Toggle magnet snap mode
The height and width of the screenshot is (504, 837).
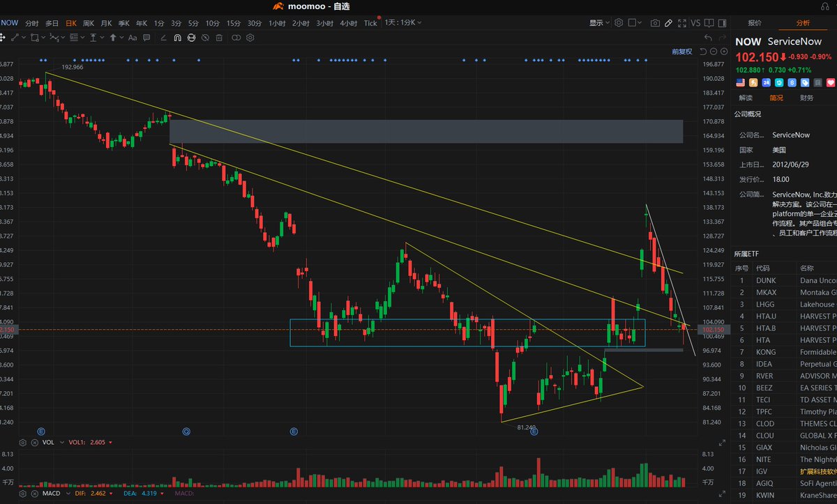pos(177,36)
